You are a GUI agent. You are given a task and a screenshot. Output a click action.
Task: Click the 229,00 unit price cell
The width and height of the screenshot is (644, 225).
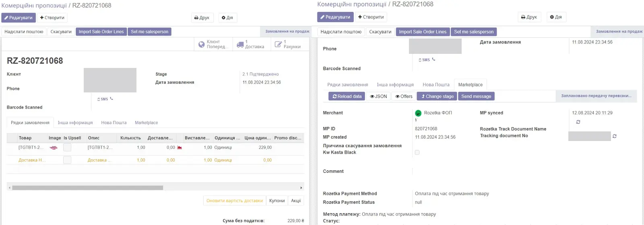(x=265, y=147)
